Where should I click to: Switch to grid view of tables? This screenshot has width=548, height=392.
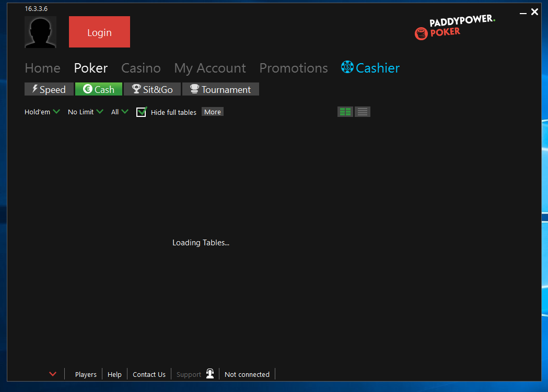point(345,112)
